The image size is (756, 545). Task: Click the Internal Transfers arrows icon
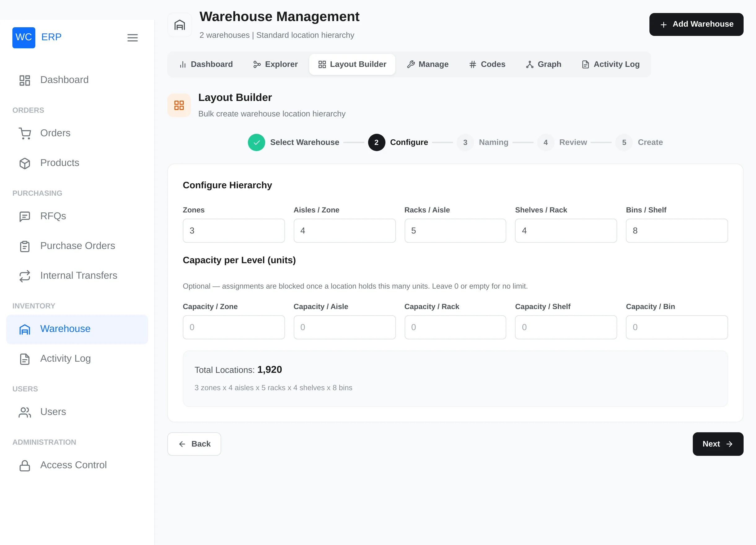point(25,276)
